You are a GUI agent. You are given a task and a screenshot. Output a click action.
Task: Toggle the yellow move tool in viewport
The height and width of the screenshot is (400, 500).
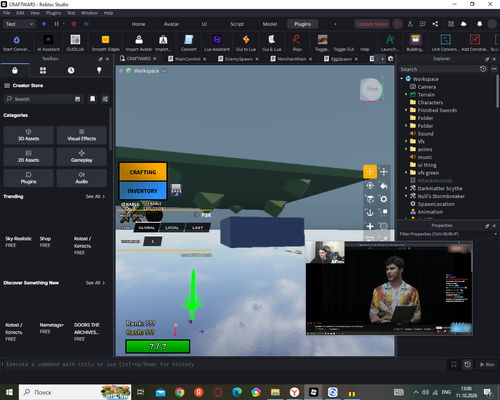tap(370, 172)
